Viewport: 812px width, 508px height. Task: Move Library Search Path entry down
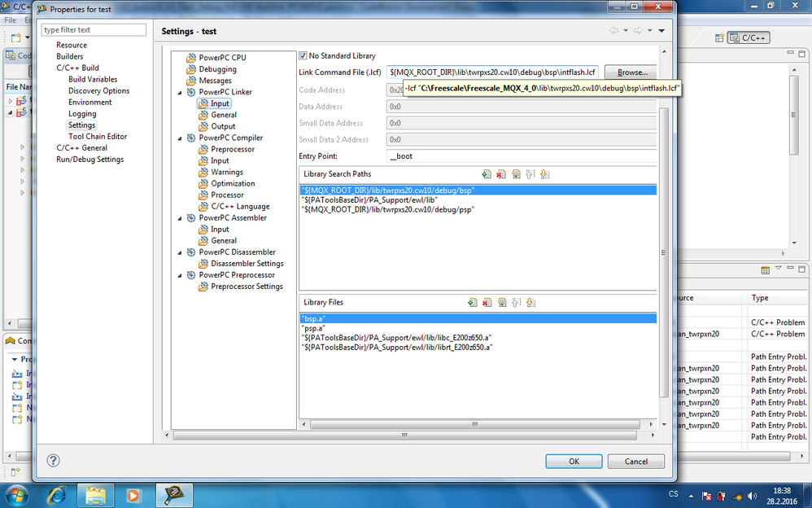tap(544, 174)
